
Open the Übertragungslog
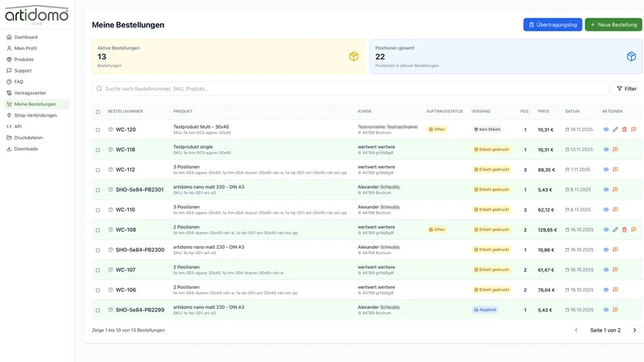[x=552, y=25]
